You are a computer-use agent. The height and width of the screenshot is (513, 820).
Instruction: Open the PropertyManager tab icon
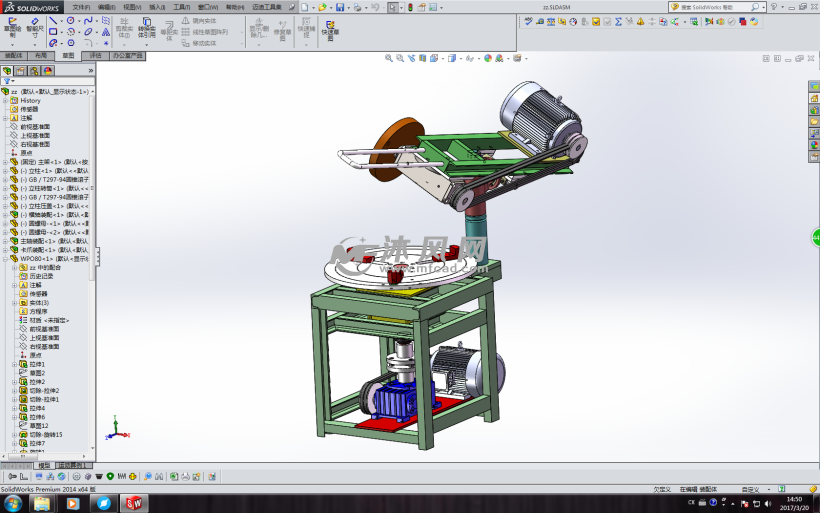(20, 71)
